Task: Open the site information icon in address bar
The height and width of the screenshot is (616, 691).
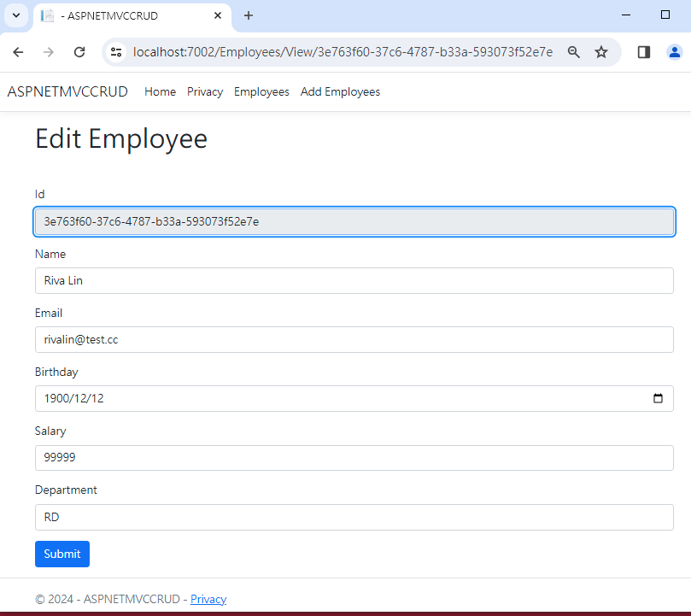Action: 117,52
